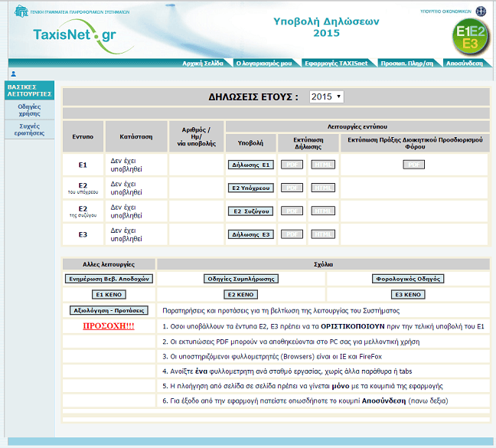
Task: Click PDF button in E3 row
Action: (292, 234)
